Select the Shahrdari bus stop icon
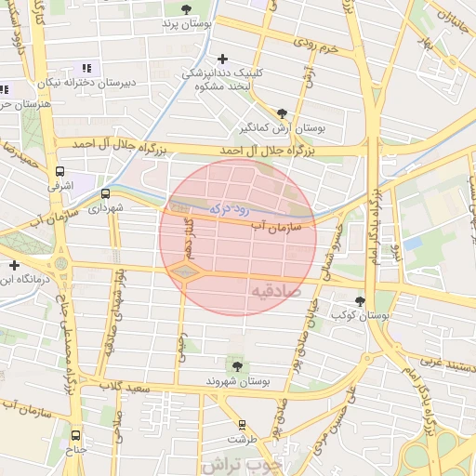Image resolution: width=476 pixels, height=476 pixels. (x=105, y=194)
